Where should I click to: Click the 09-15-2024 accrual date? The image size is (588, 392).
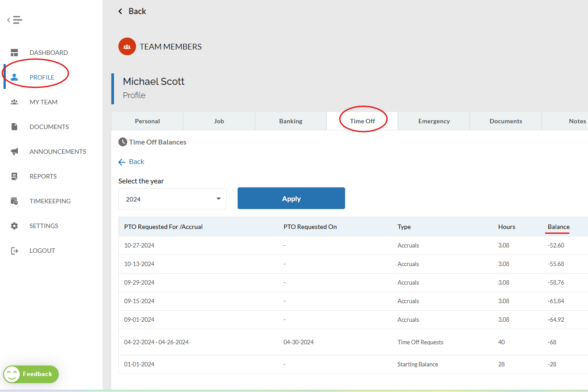[x=139, y=301]
